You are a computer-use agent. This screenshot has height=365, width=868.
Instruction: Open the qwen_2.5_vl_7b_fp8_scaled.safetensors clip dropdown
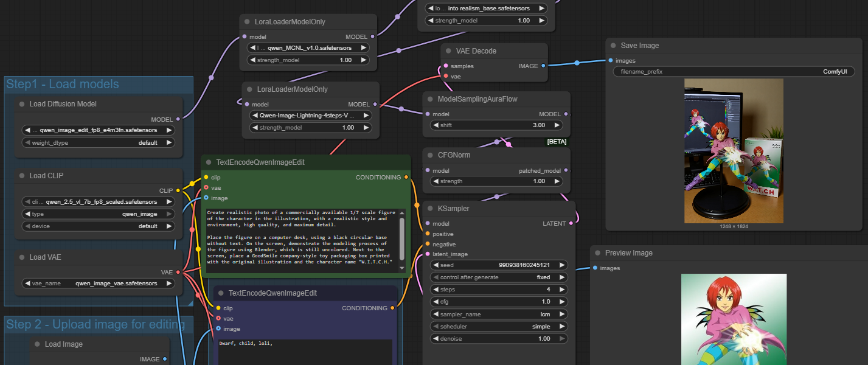tap(99, 202)
